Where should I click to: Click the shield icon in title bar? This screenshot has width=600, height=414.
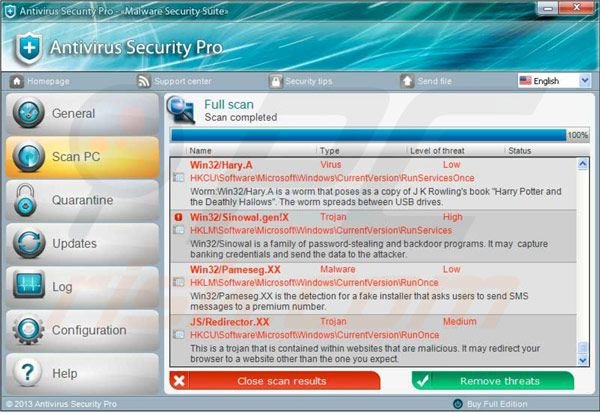pos(10,11)
